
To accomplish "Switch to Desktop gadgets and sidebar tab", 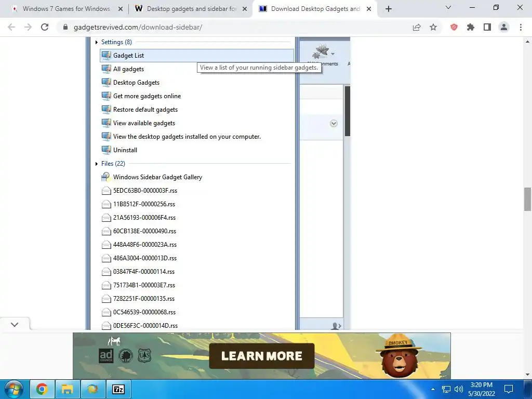I will tap(192, 9).
